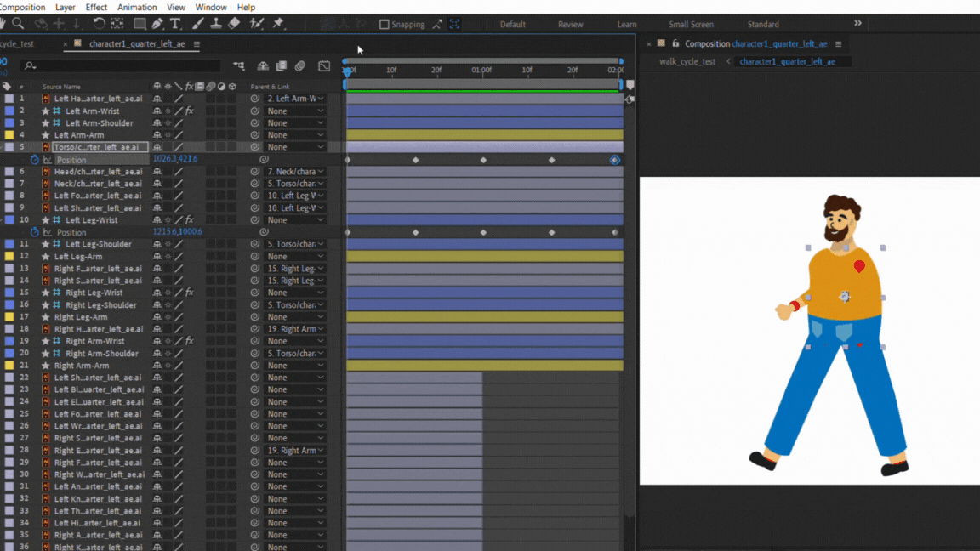980x551 pixels.
Task: Switch to the Review workspace
Action: pyautogui.click(x=570, y=25)
